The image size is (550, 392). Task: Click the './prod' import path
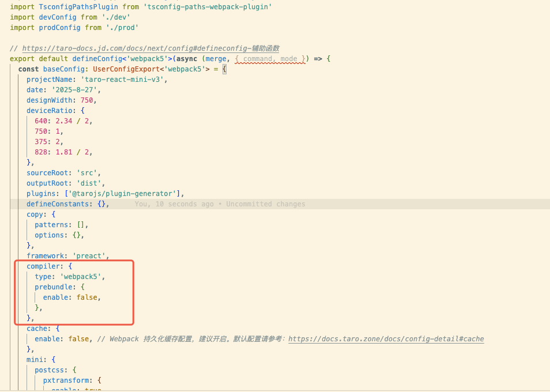(122, 28)
